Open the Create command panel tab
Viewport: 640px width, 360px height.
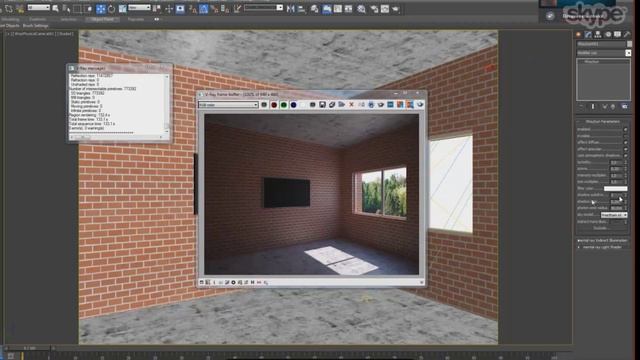(578, 34)
